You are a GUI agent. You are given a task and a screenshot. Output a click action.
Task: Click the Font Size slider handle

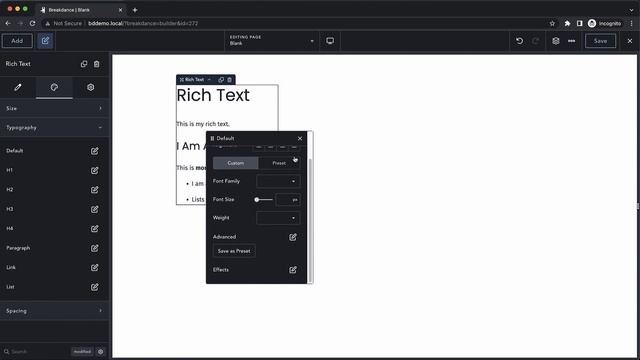(x=257, y=200)
